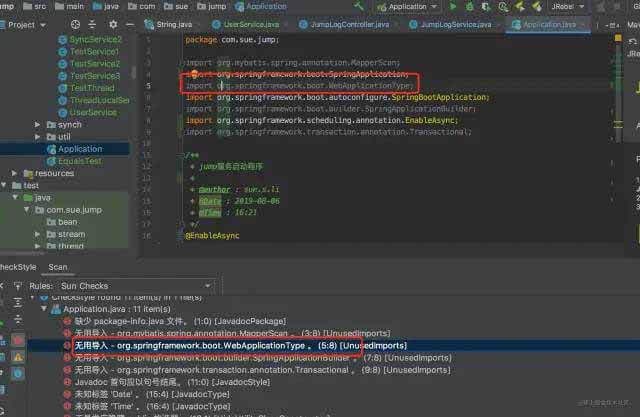Select EqualsTest in the project tree
The height and width of the screenshot is (417, 640).
pos(79,161)
